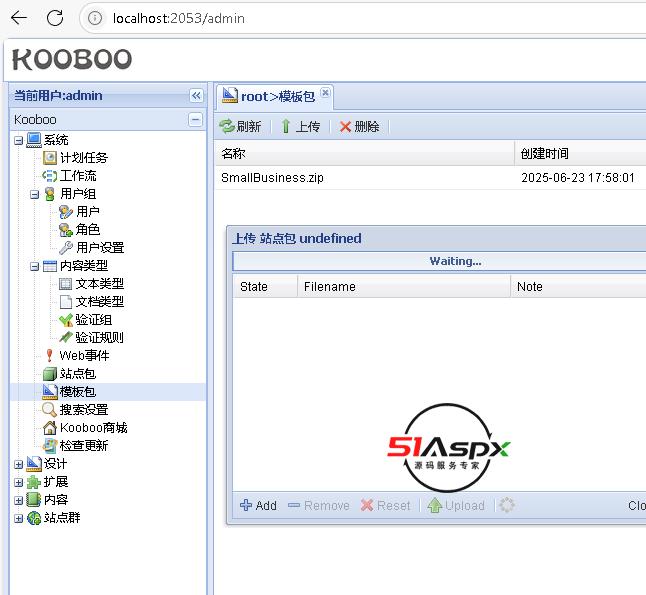The height and width of the screenshot is (595, 646).
Task: Click the 站点包 green box icon
Action: click(x=50, y=374)
